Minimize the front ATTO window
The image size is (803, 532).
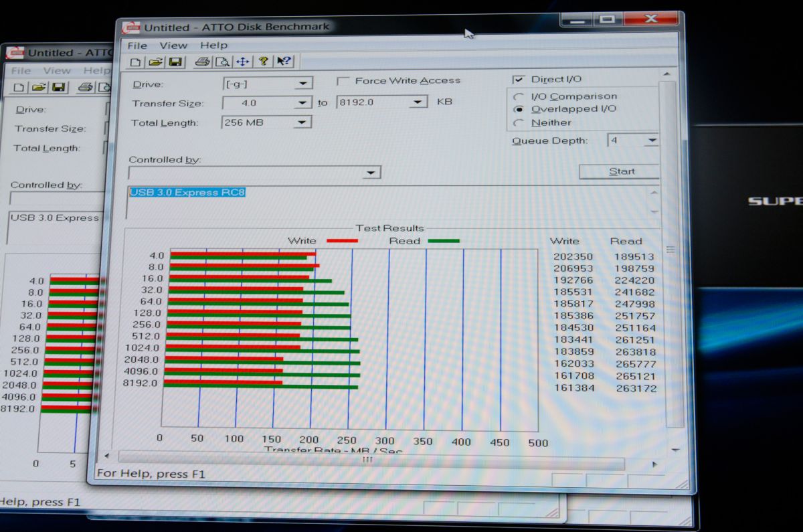point(577,20)
